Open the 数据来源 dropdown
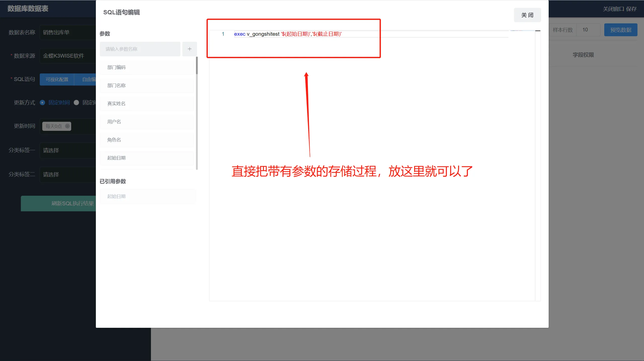 [x=68, y=56]
